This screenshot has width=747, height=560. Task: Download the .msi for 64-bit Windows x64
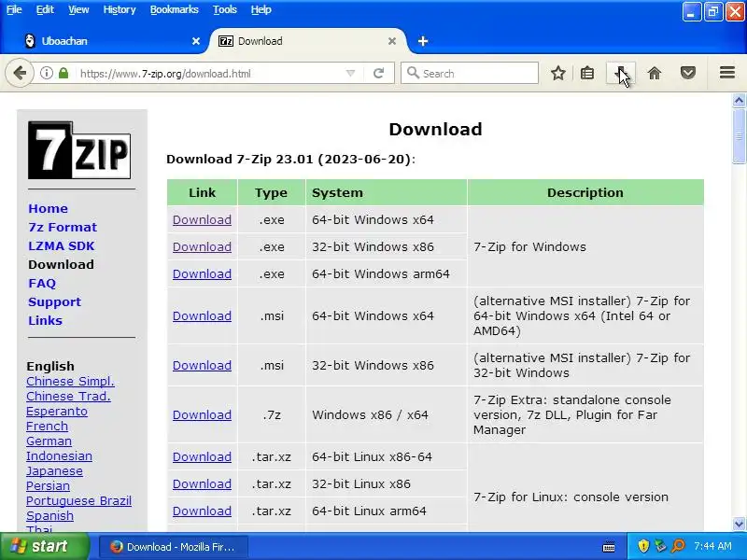(x=202, y=316)
